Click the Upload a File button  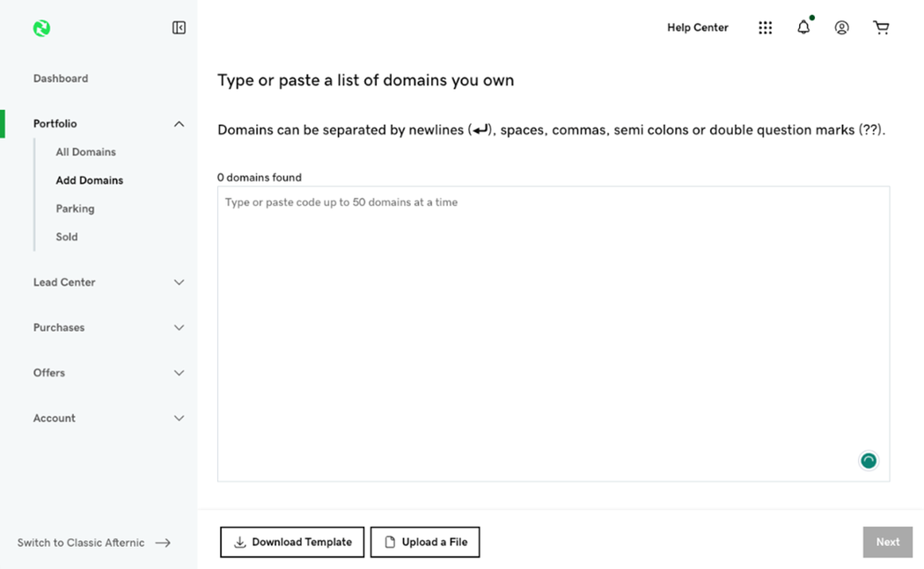pos(425,542)
